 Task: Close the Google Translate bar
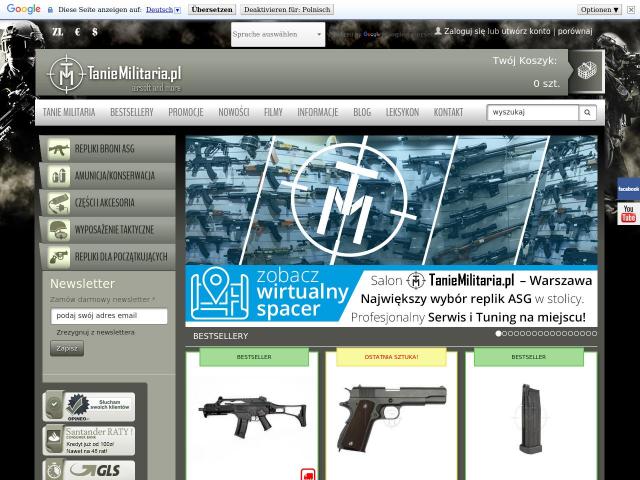coord(632,9)
